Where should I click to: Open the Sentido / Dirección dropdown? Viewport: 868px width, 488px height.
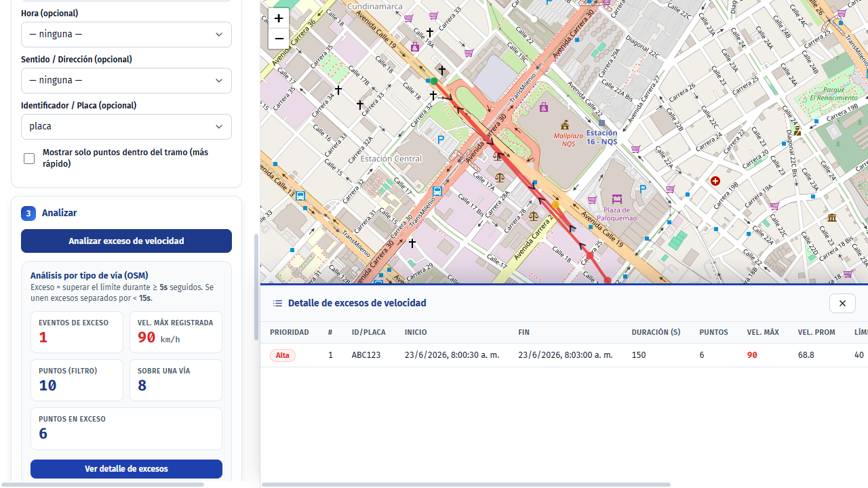pos(126,81)
